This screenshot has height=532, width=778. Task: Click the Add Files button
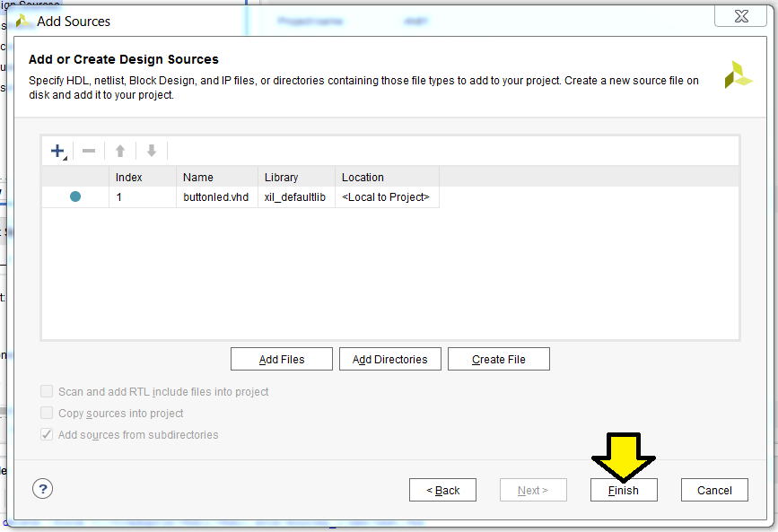pos(282,359)
